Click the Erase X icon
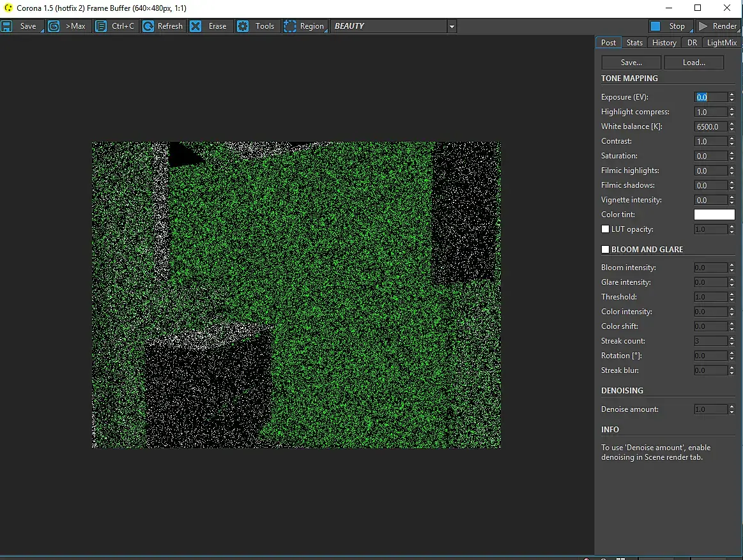743x560 pixels. [x=195, y=26]
